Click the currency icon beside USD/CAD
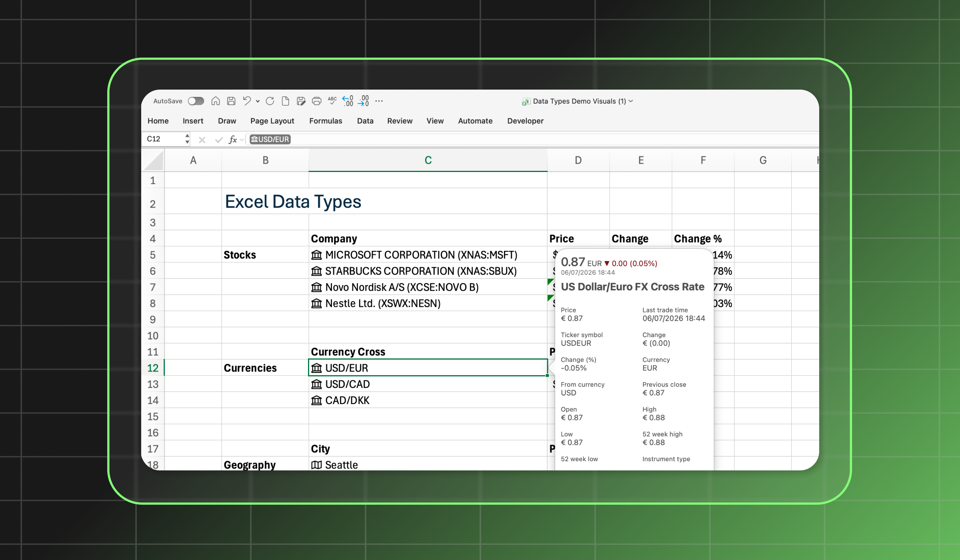This screenshot has width=960, height=560. tap(316, 384)
